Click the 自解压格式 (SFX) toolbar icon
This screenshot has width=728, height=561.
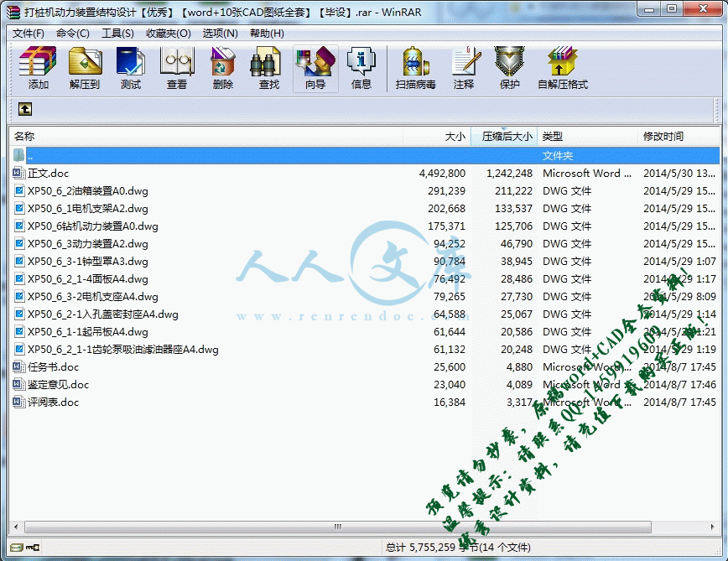click(562, 61)
